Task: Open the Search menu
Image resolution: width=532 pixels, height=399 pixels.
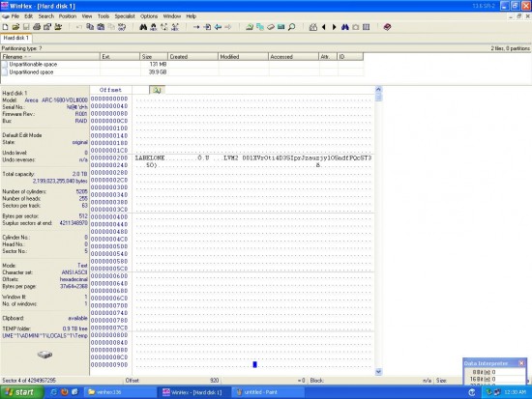Action: click(x=46, y=16)
